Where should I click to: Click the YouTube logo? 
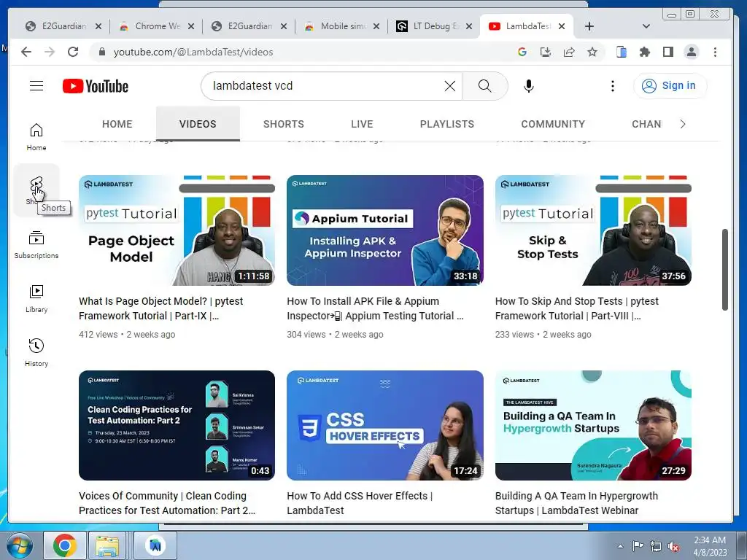(96, 86)
